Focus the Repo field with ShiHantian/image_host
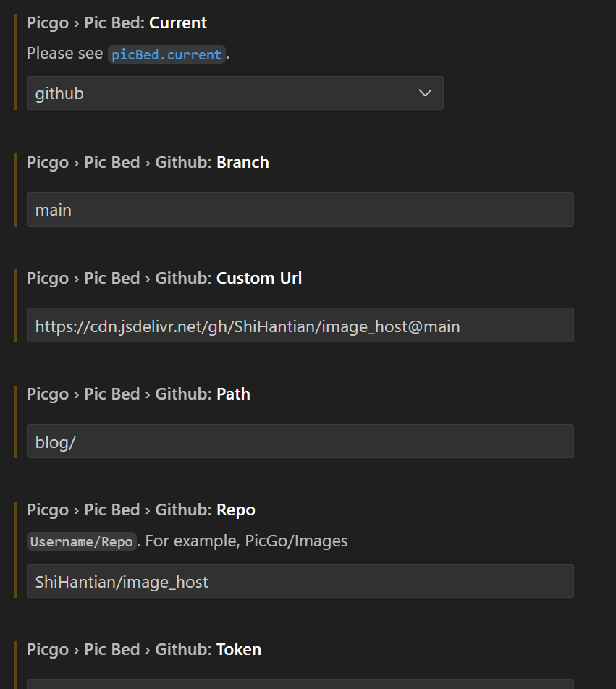616x689 pixels. pos(300,580)
